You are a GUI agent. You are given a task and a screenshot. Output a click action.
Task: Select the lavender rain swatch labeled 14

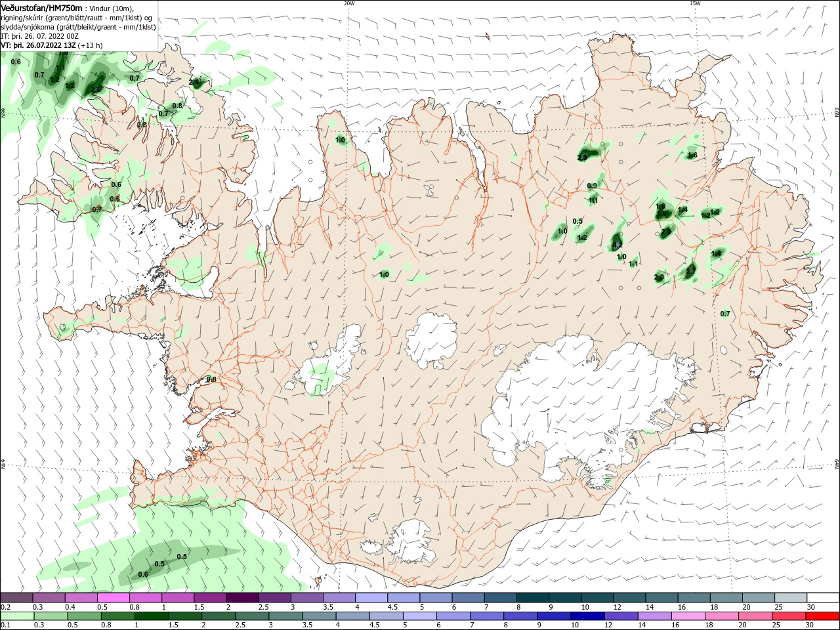click(654, 616)
